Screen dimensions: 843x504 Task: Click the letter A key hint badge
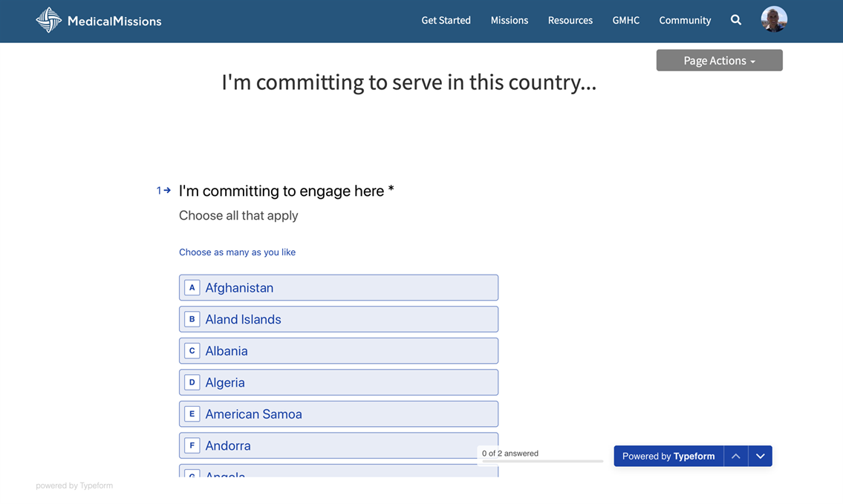click(192, 288)
